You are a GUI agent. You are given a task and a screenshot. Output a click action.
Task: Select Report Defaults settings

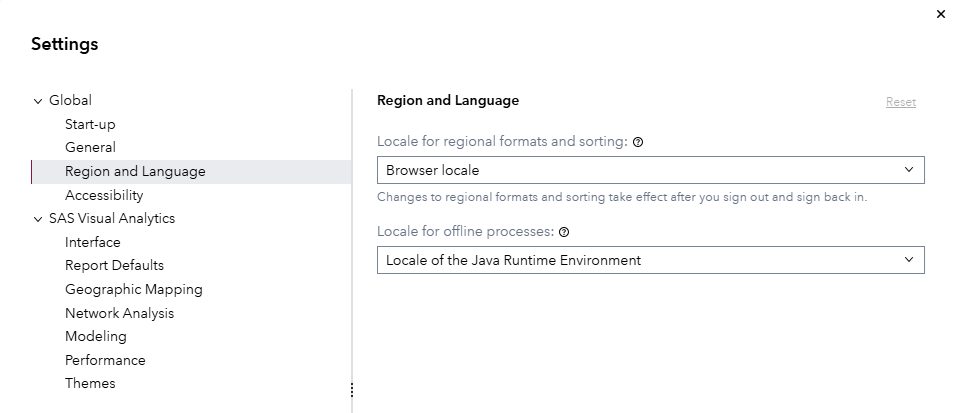(x=114, y=265)
